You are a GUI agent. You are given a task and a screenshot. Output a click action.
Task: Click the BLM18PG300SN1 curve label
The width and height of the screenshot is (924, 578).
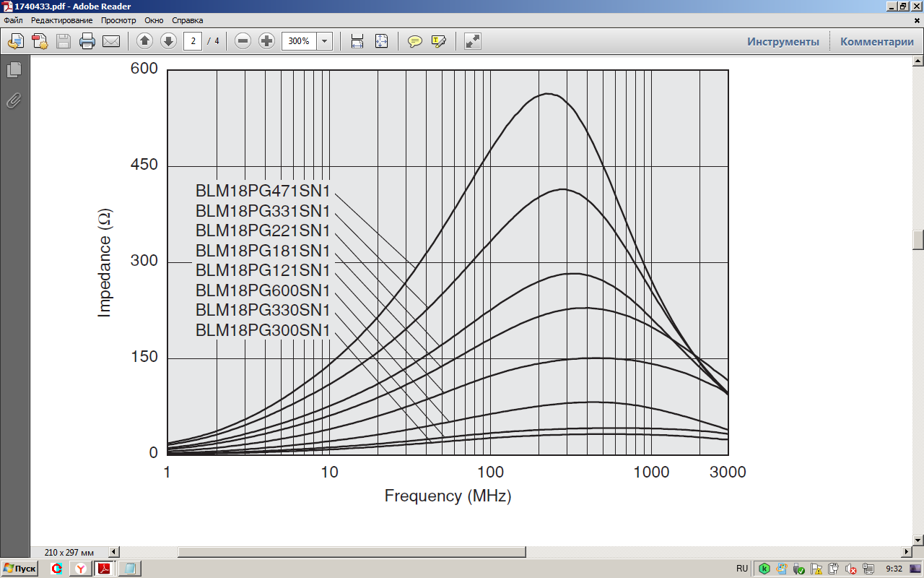point(263,330)
